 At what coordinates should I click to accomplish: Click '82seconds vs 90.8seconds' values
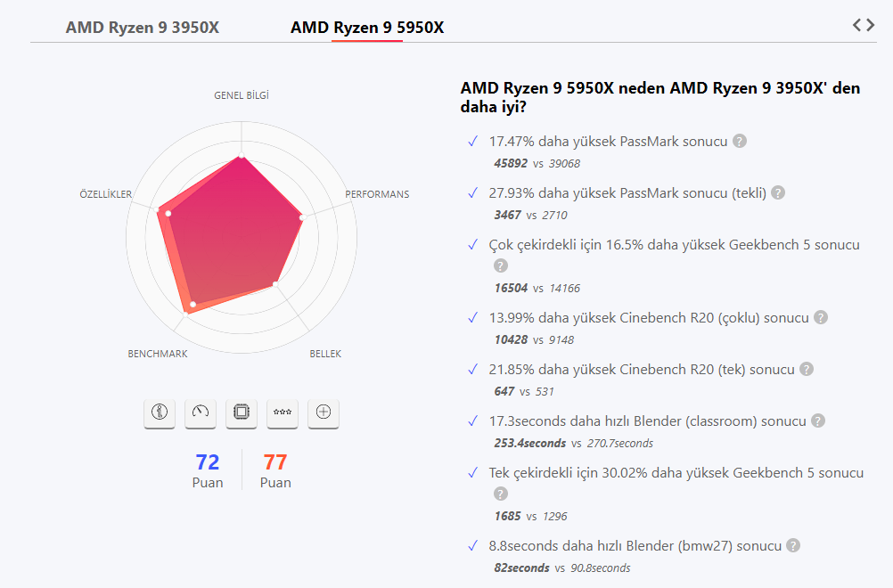(562, 568)
